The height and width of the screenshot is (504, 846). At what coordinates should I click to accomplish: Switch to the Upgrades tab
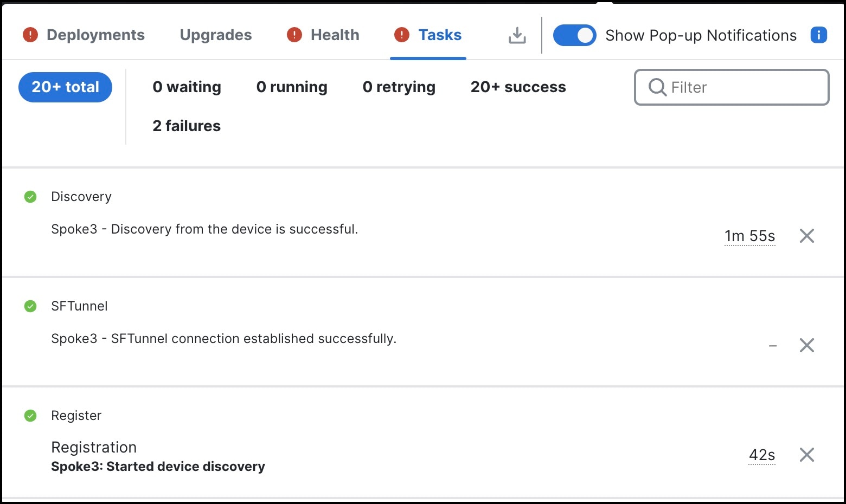215,35
